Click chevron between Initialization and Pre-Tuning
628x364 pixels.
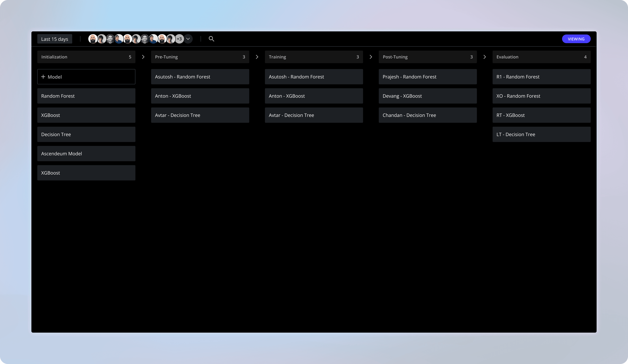pyautogui.click(x=143, y=57)
